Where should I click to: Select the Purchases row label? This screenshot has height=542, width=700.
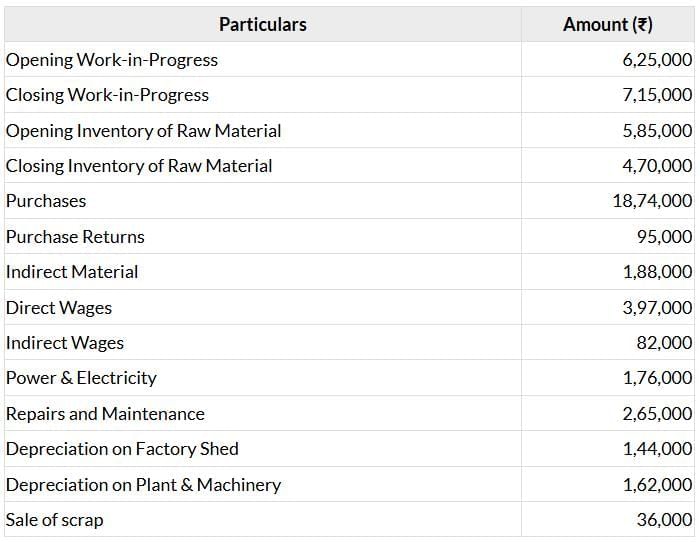[x=46, y=201]
